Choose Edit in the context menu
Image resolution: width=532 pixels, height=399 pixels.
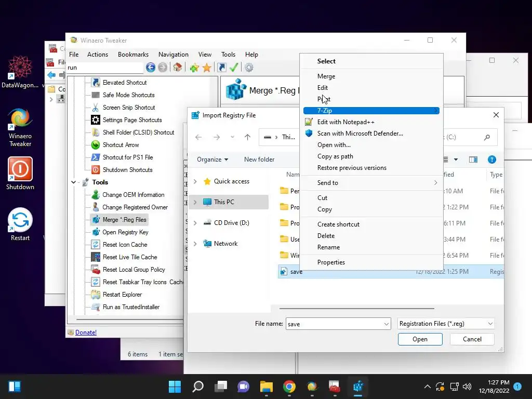pyautogui.click(x=371, y=87)
